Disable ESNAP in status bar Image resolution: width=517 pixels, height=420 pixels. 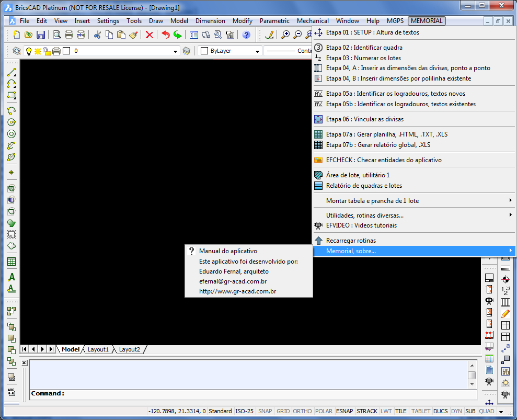(x=344, y=411)
